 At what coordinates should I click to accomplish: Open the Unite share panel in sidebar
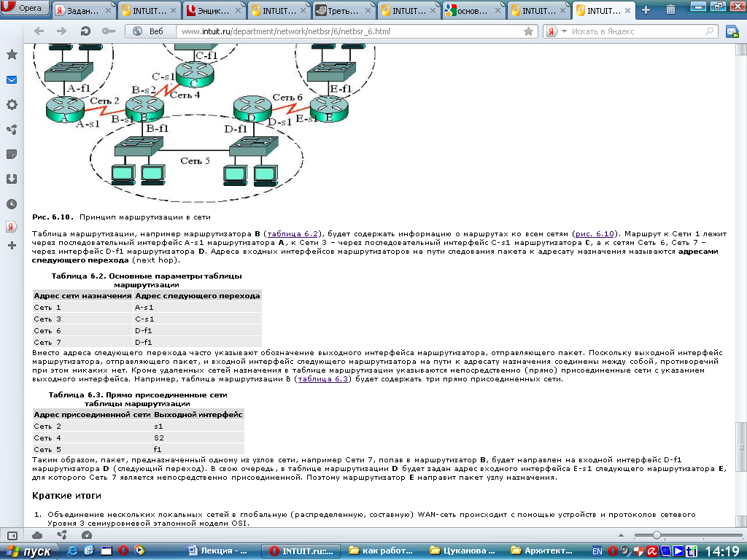click(12, 130)
